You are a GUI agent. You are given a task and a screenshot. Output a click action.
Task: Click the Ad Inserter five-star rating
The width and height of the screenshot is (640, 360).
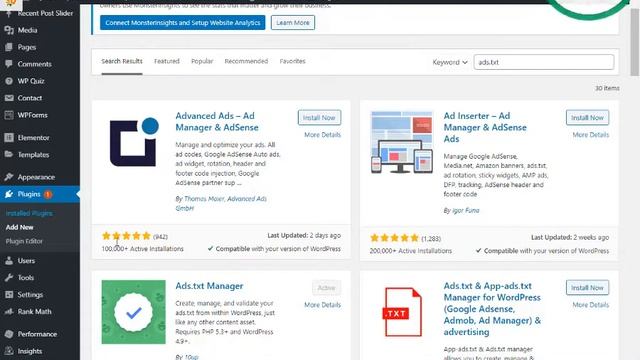click(394, 238)
